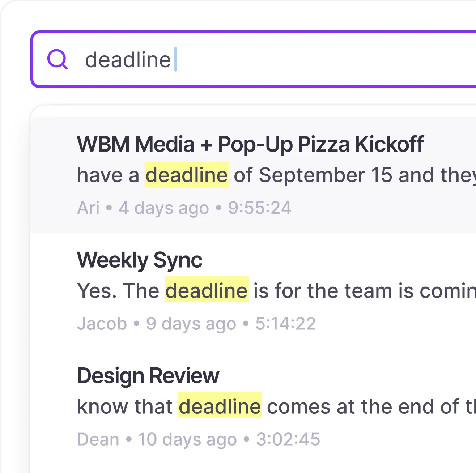Focus the search field containing "deadline"

point(254,59)
